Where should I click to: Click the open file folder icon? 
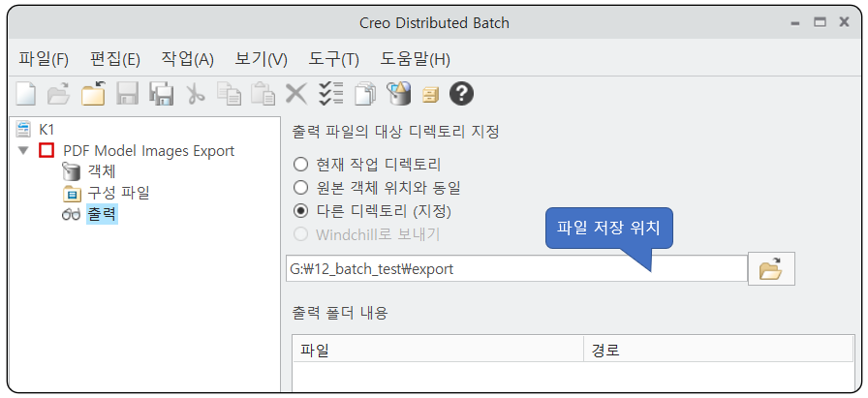pos(59,94)
